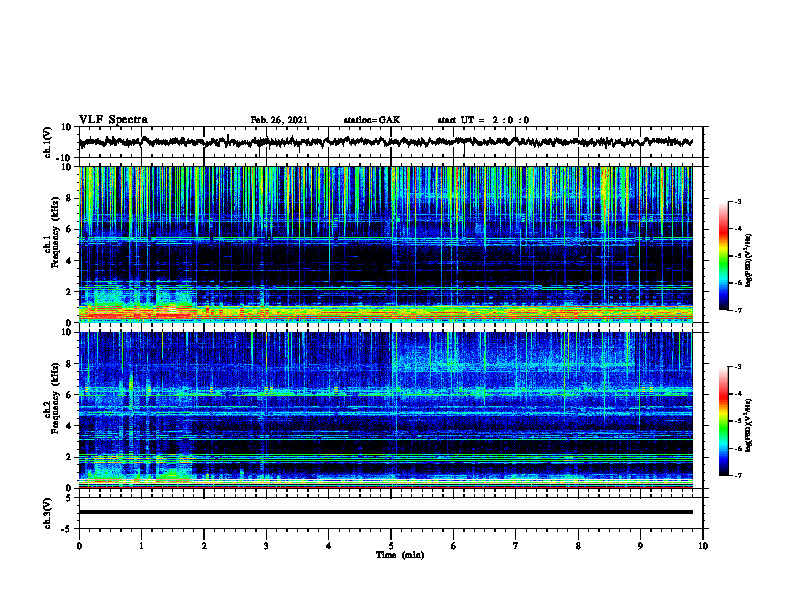This screenshot has height=612, width=792.
Task: Click the "5" tick on the ch.3(V) axis
Action: pos(69,498)
